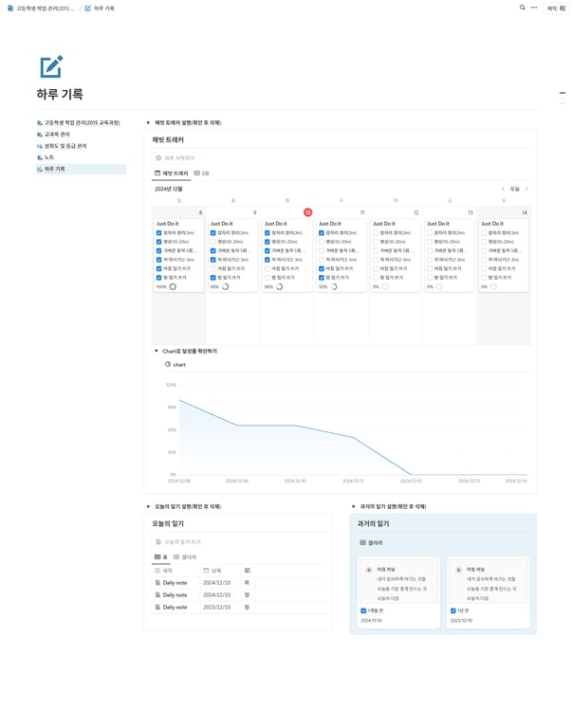Open the 고등학생 학업 관리(2015 교육과정) sidebar link
The width and height of the screenshot is (573, 728).
tap(78, 123)
